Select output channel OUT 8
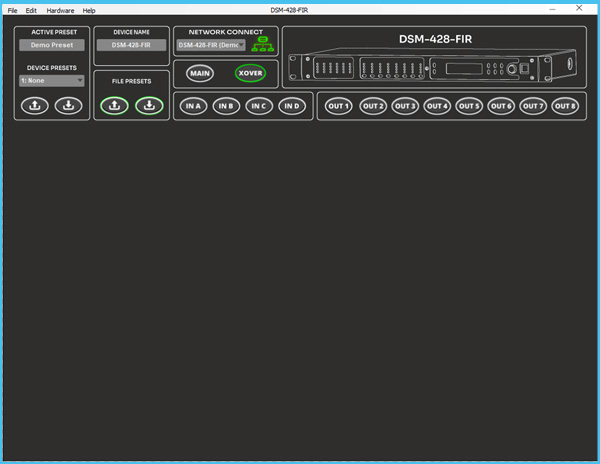 [565, 106]
